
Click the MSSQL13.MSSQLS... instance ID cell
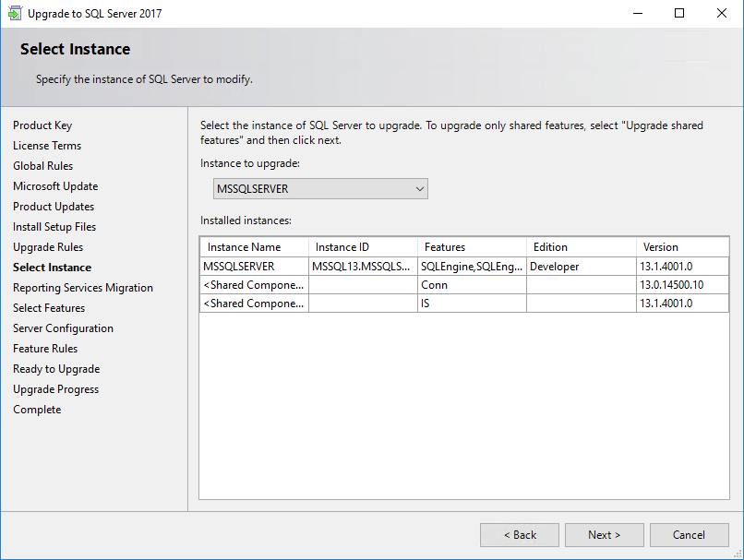coord(363,267)
